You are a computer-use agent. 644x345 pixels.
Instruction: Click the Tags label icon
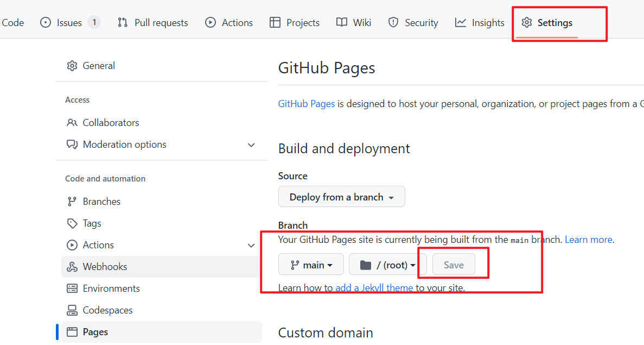tap(72, 223)
